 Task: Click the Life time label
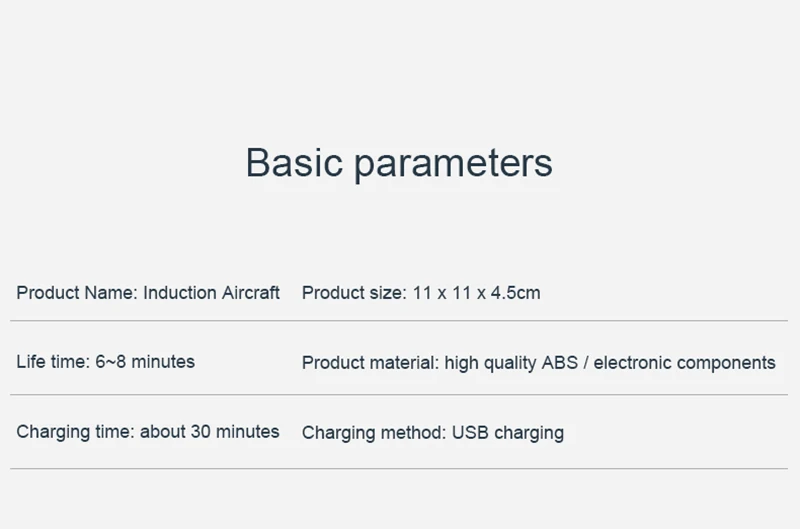point(53,362)
